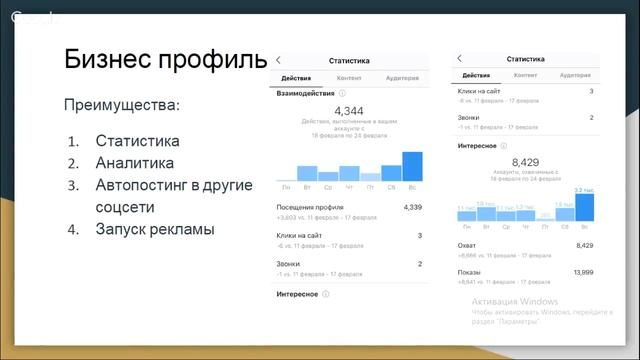Click list item Статистика
640x360 pixels.
pos(138,141)
